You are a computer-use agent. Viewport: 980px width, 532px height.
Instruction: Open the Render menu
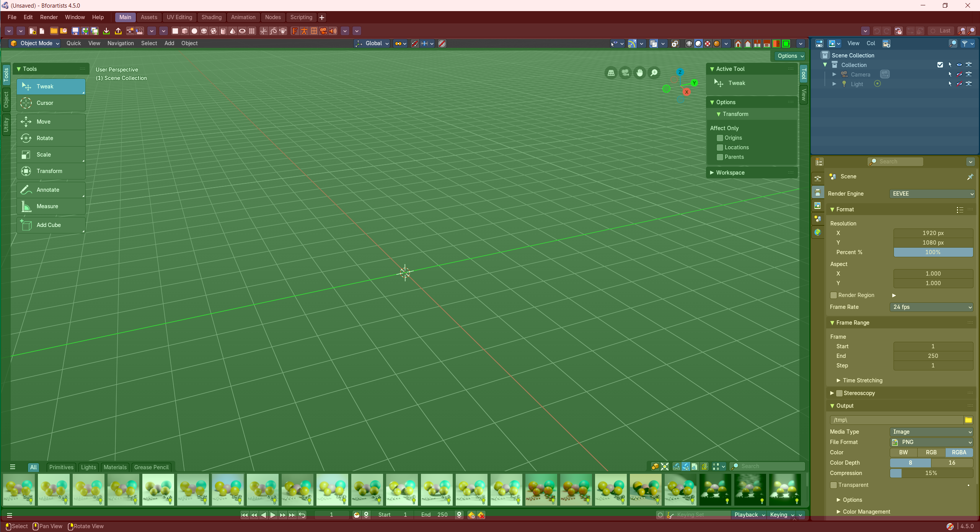click(49, 17)
